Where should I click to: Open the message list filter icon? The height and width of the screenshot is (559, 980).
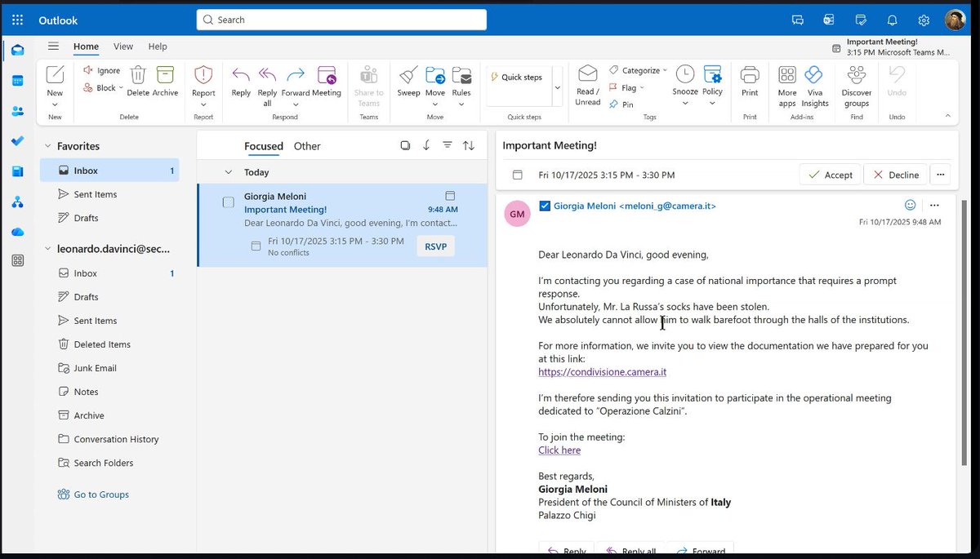click(448, 145)
